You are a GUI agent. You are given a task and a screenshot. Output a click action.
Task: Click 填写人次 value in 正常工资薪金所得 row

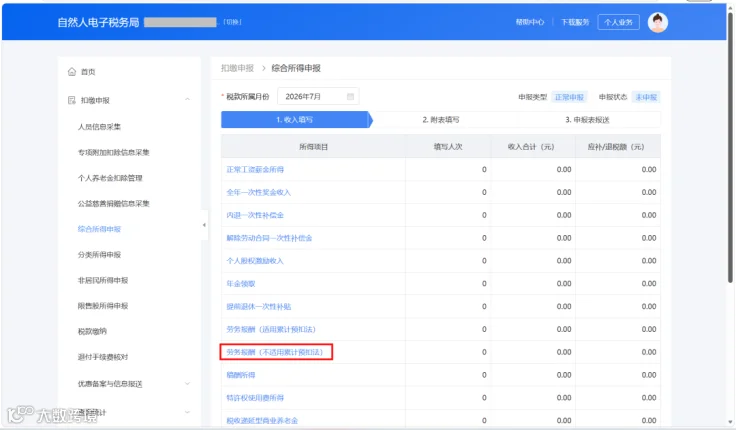[x=484, y=169]
